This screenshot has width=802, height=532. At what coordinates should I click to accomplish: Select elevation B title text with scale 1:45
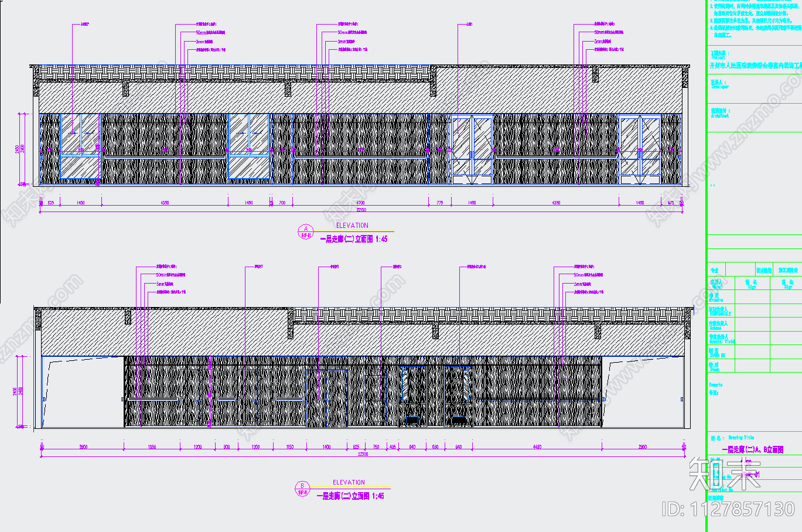(x=350, y=496)
